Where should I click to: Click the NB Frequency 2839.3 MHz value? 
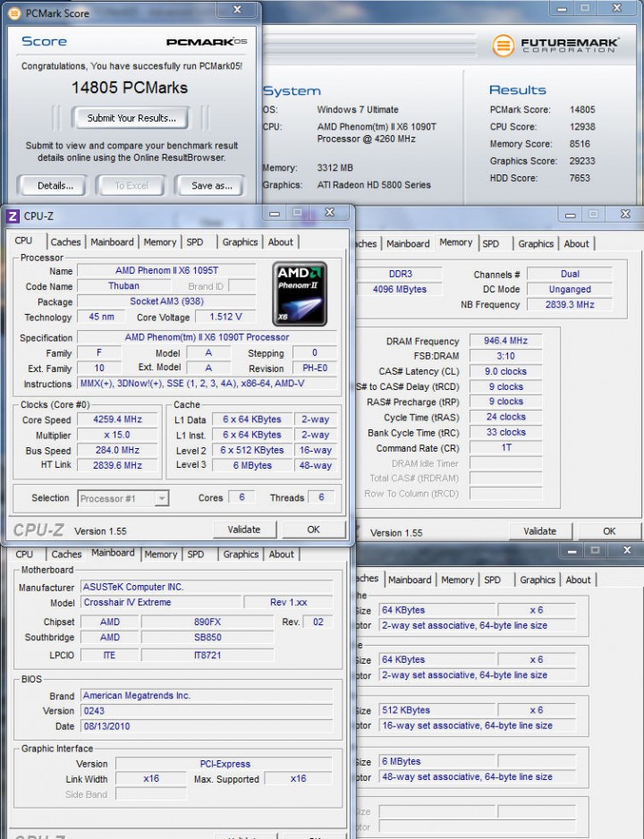[x=570, y=305]
